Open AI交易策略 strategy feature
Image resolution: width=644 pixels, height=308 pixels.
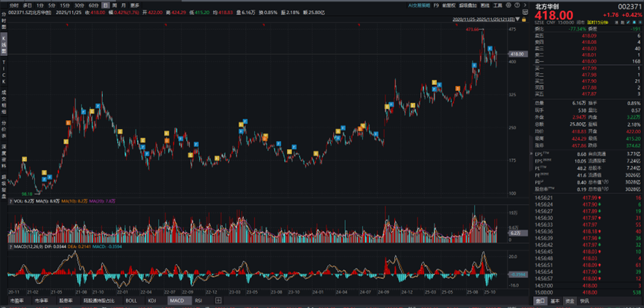[420, 4]
